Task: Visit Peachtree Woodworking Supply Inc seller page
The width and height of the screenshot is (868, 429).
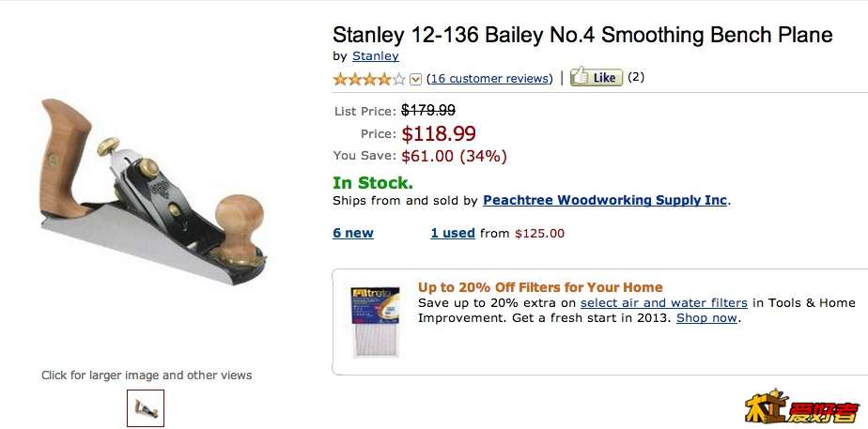Action: pos(605,200)
